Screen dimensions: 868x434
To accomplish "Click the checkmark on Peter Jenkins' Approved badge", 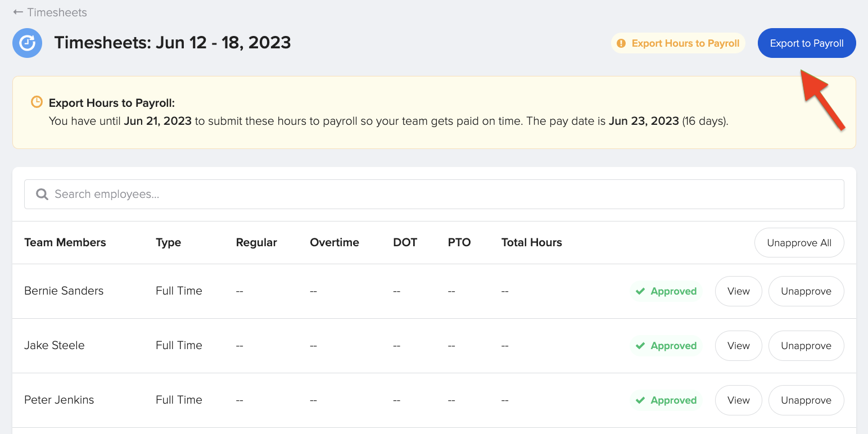I will click(x=640, y=400).
